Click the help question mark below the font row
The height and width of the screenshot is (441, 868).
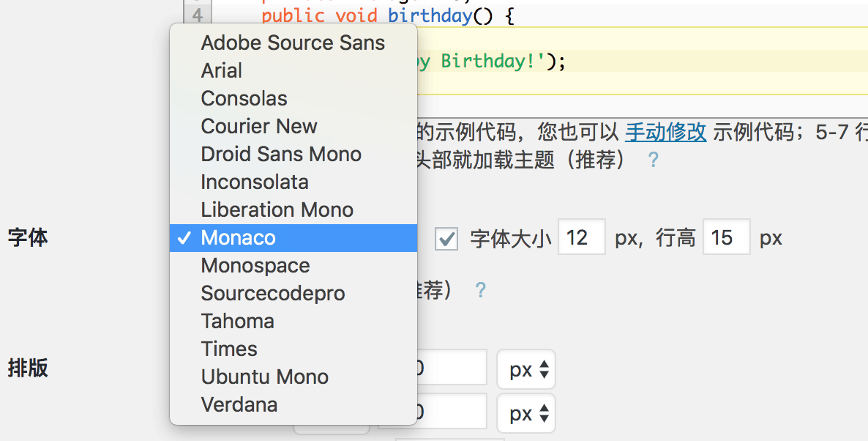point(481,290)
